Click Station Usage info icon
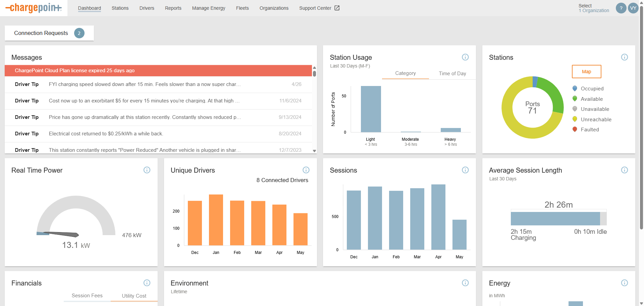Image resolution: width=644 pixels, height=306 pixels. coord(465,57)
